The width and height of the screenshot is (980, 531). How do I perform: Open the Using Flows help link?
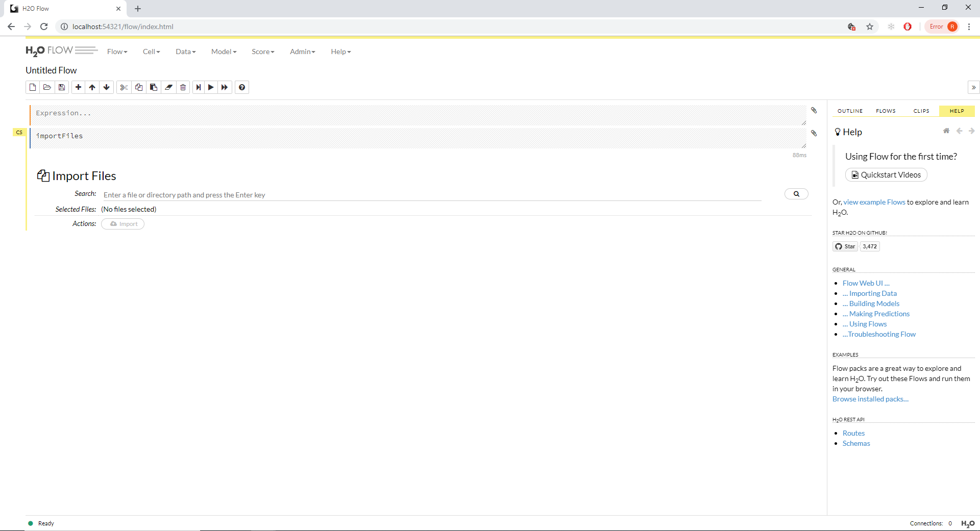pos(865,324)
